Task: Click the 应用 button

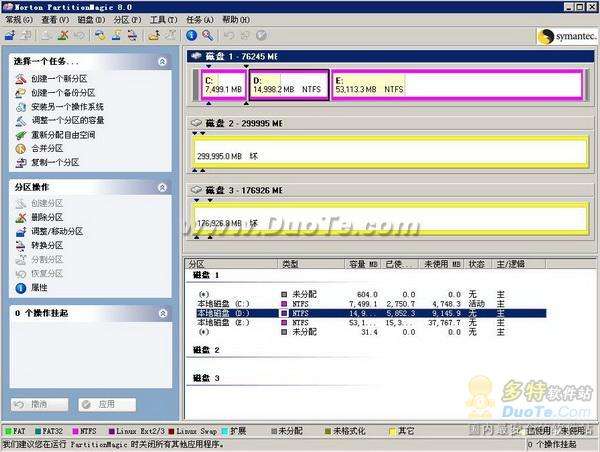Action: click(107, 404)
